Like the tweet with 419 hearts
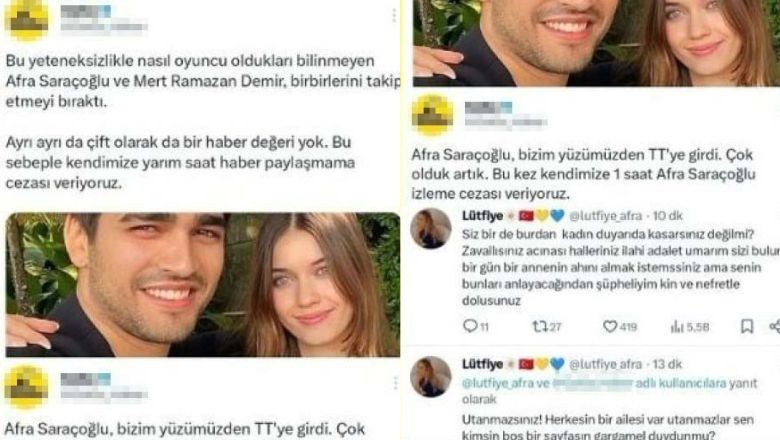 (609, 326)
